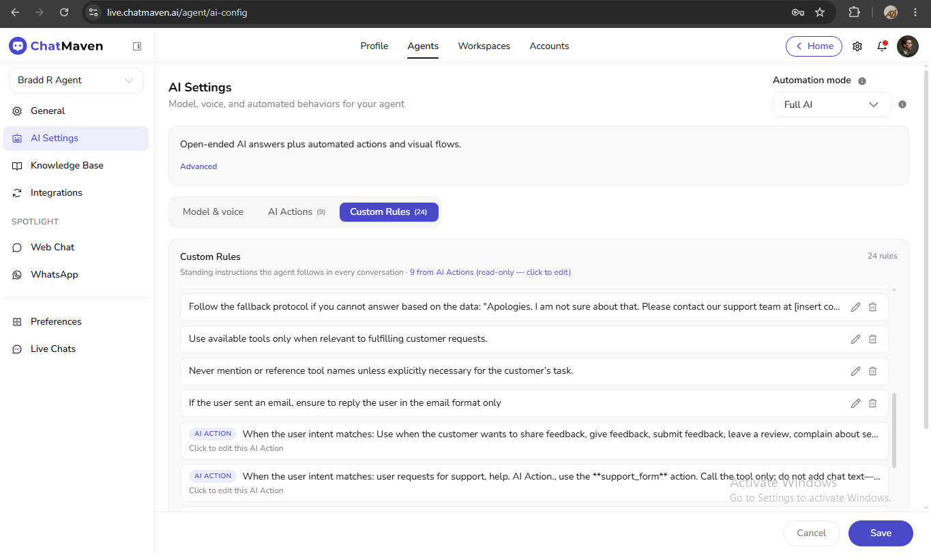
Task: Delete the 'Never mention tool names' rule
Action: (x=872, y=371)
